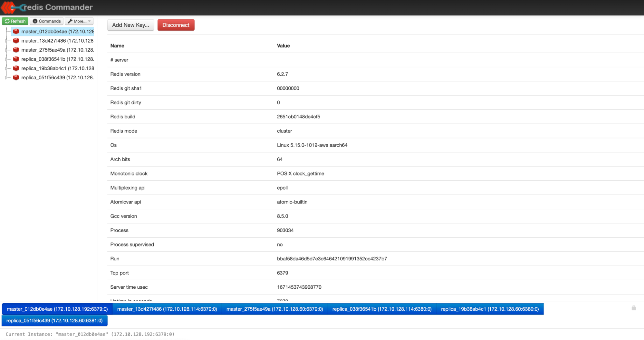Refresh the connection tree
Viewport: 644px width, 340px height.
pyautogui.click(x=15, y=21)
